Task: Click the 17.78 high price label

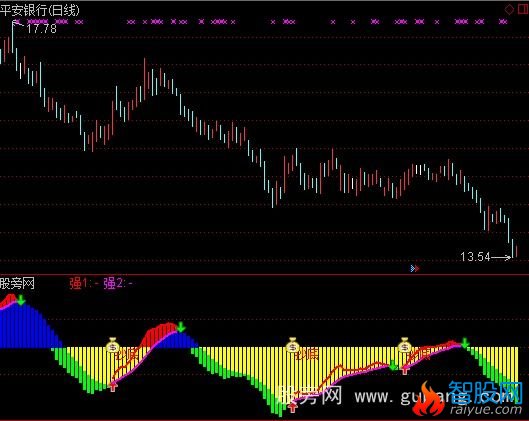Action: pos(41,29)
